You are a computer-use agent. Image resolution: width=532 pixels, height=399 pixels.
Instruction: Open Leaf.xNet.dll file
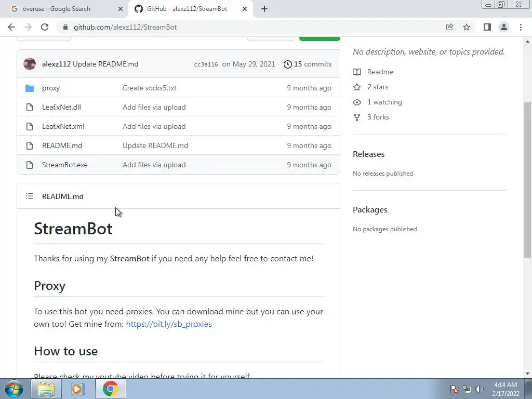tap(61, 107)
